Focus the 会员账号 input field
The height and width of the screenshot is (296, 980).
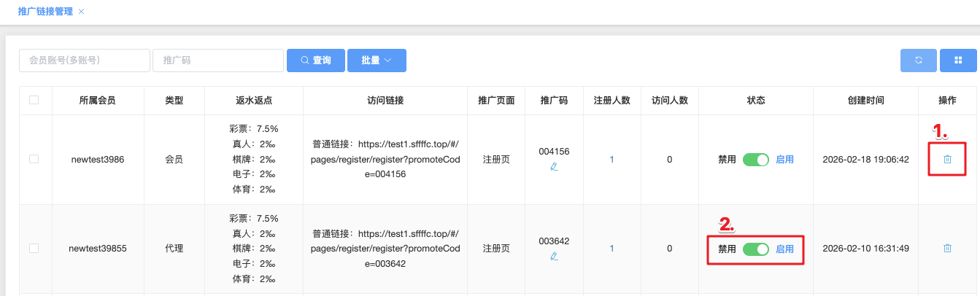click(x=84, y=61)
